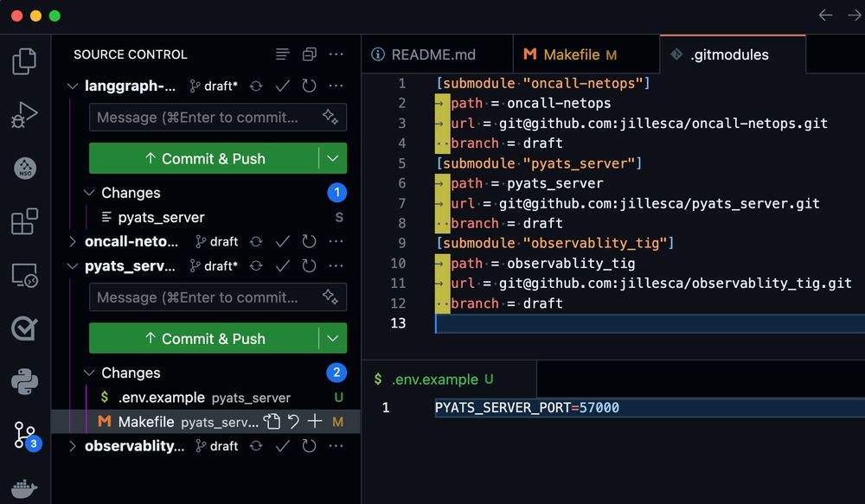This screenshot has width=865, height=504.
Task: Click the [submodule "oncall-netops"] line
Action: [543, 83]
